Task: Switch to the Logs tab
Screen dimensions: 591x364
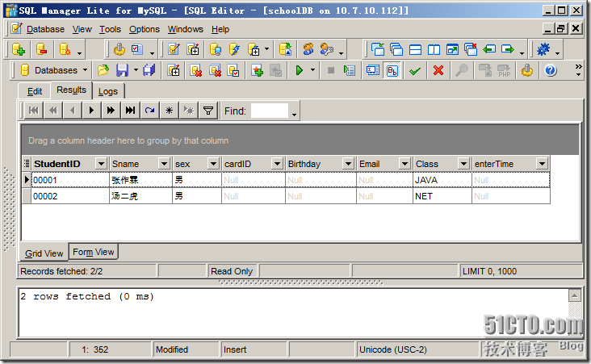Action: point(108,91)
